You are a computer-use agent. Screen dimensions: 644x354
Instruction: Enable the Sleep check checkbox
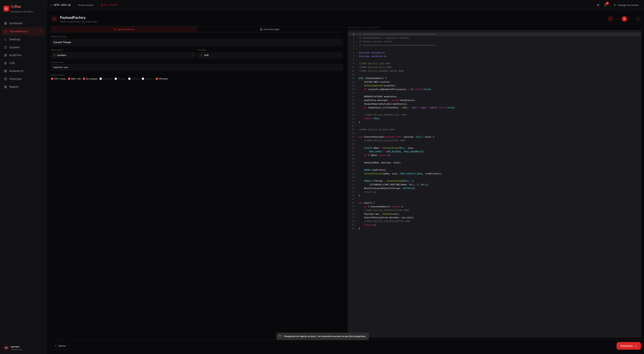(x=101, y=79)
